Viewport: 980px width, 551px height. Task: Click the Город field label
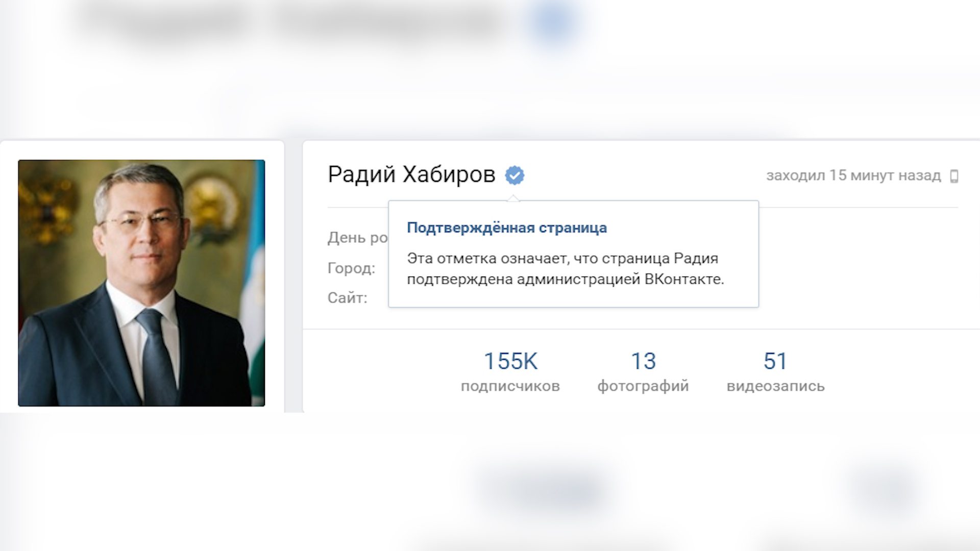tap(351, 268)
